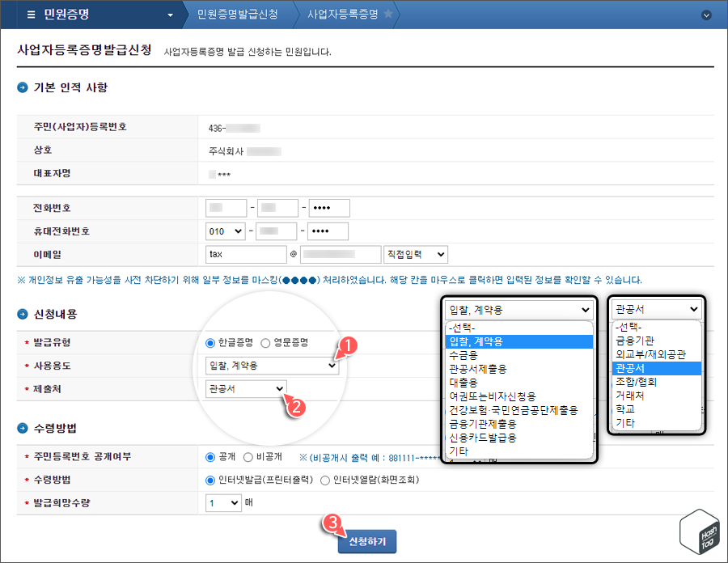
Task: Open the 민원증명 dropdown arrow in the header
Action: point(171,14)
